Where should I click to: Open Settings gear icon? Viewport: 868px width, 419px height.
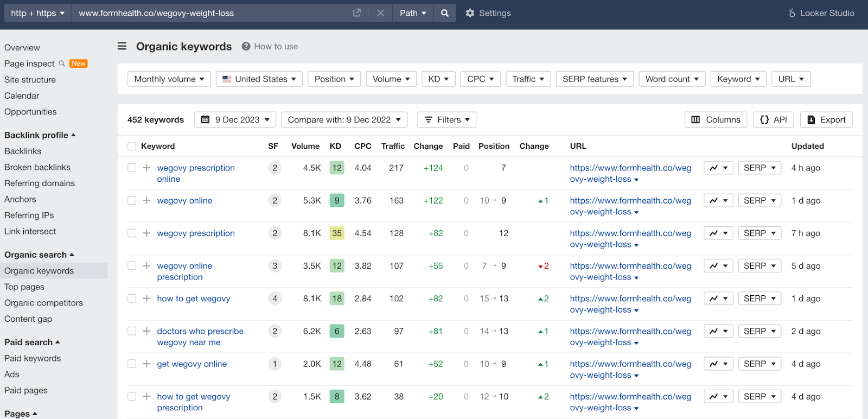tap(470, 13)
